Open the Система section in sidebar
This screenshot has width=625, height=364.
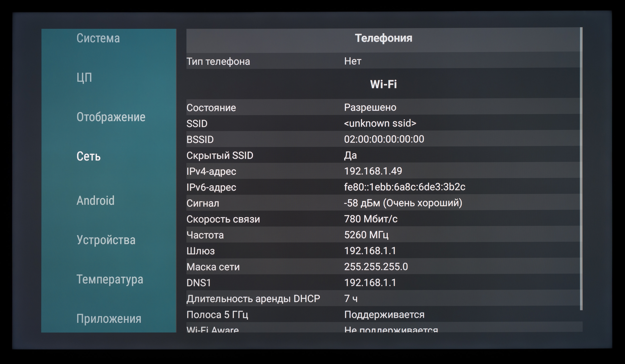[98, 38]
